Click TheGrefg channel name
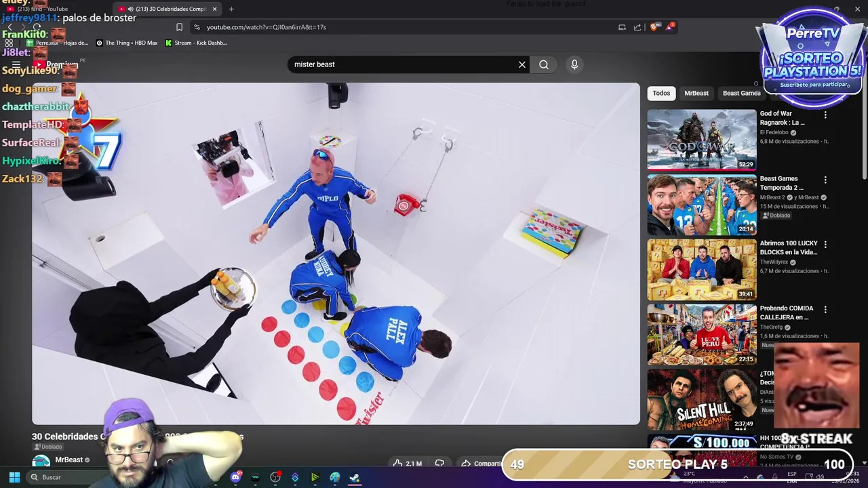868x488 pixels. [x=771, y=327]
